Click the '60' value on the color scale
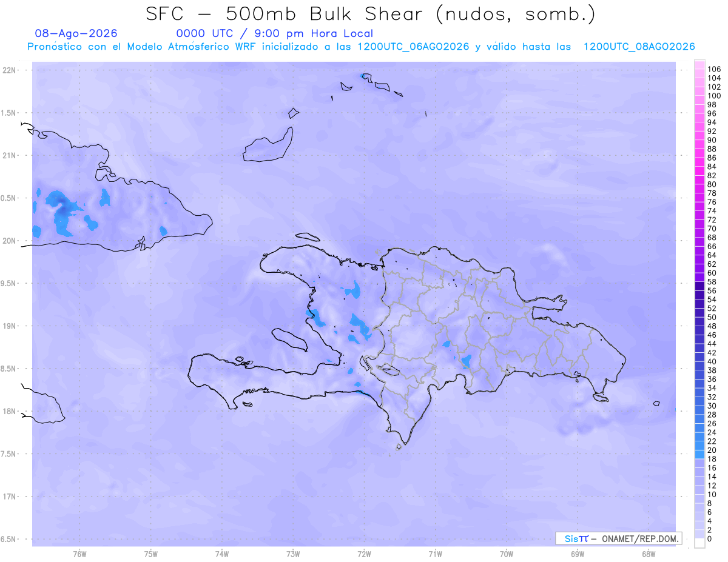Image resolution: width=728 pixels, height=562 pixels. coord(712,273)
